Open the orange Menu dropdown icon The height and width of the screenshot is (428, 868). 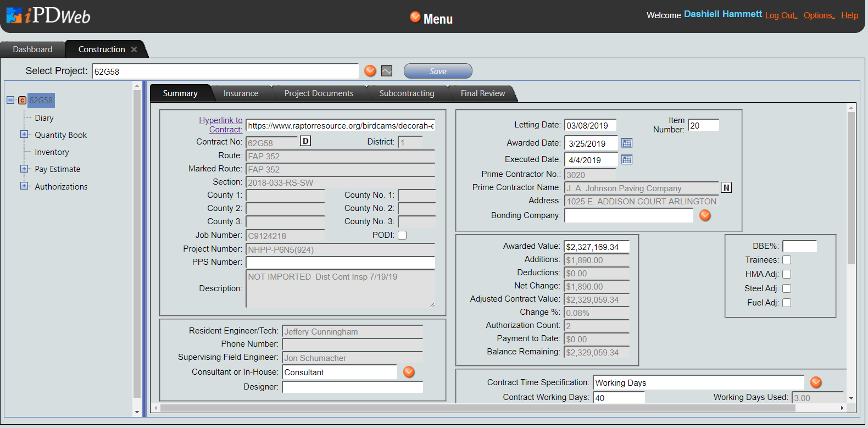[415, 17]
